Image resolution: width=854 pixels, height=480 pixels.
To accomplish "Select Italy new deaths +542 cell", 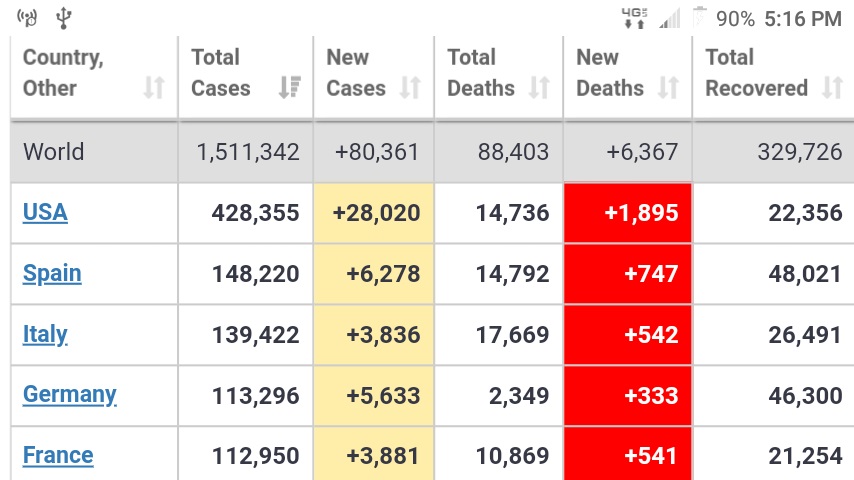I will coord(628,335).
